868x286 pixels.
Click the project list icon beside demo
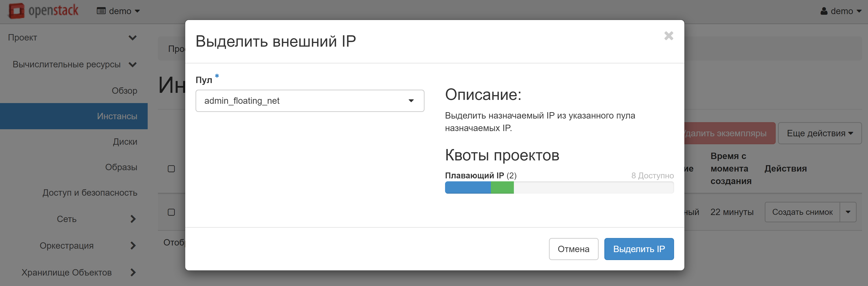[101, 11]
